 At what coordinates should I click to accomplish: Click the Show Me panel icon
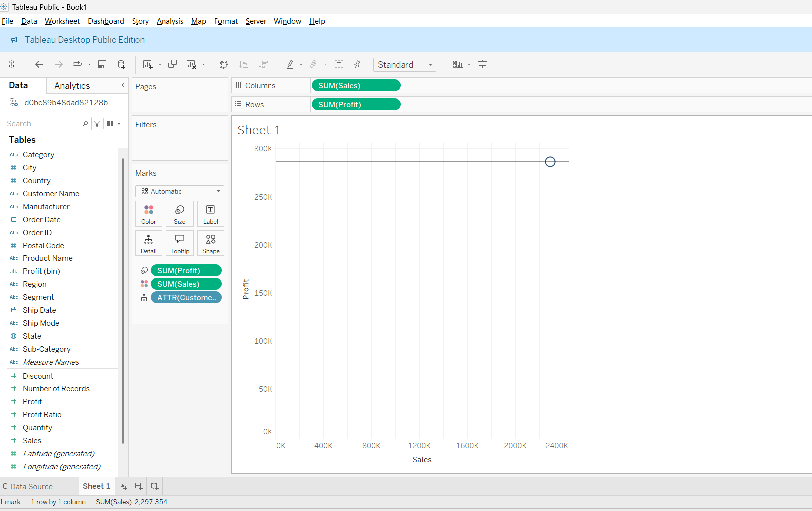pyautogui.click(x=458, y=64)
